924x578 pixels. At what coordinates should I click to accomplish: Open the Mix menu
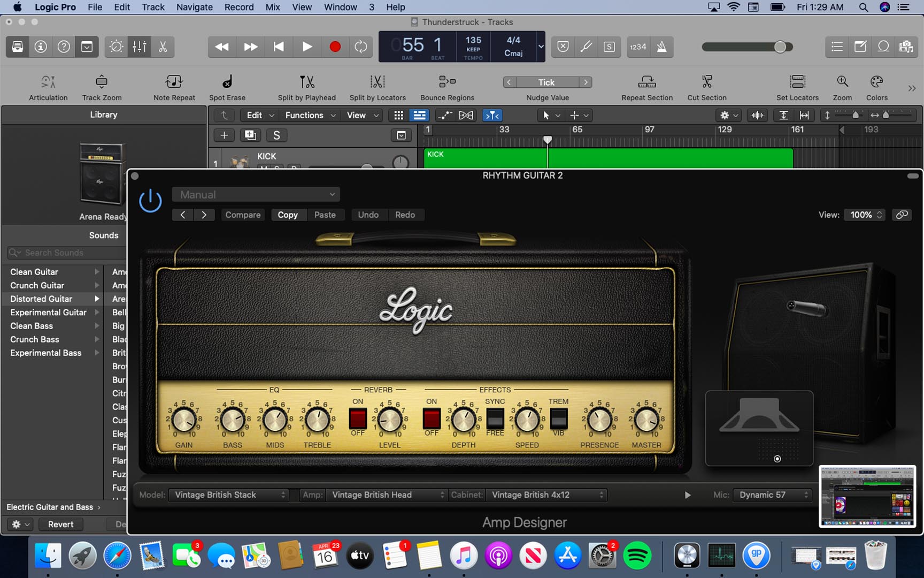(x=273, y=7)
